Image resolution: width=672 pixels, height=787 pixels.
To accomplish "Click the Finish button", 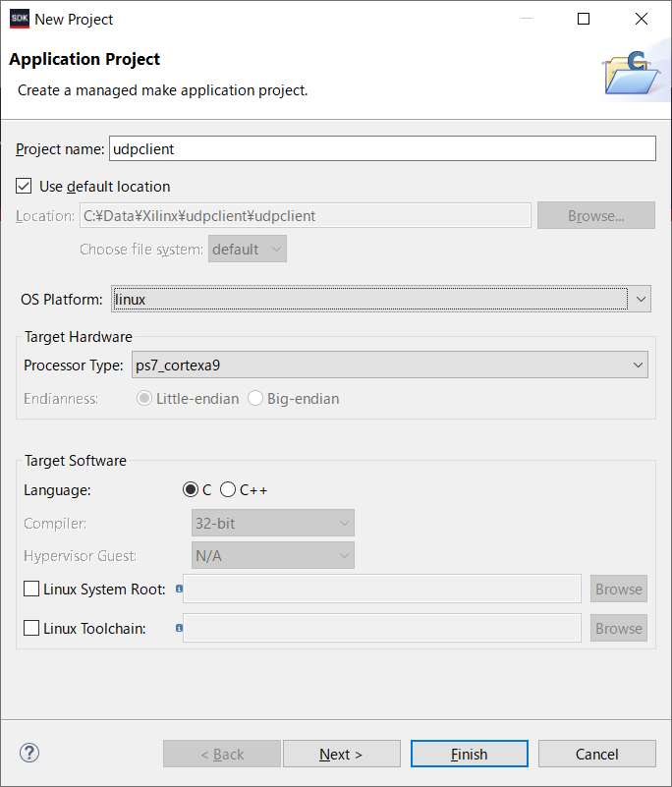I will [470, 754].
